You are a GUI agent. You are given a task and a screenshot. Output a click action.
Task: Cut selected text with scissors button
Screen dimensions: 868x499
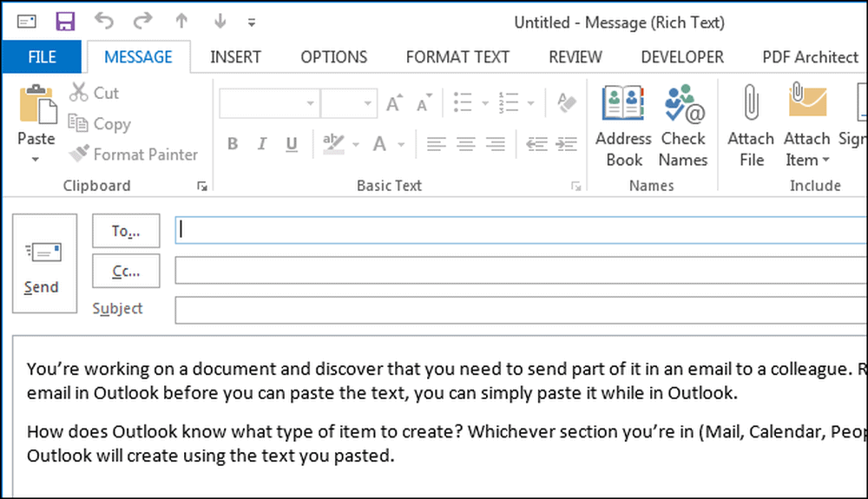(94, 92)
